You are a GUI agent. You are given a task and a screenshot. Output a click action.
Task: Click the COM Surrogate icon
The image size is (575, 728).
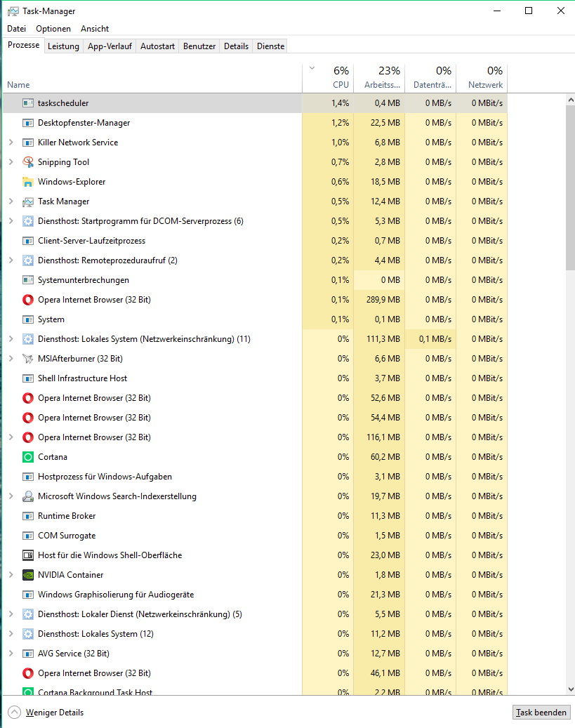click(28, 536)
